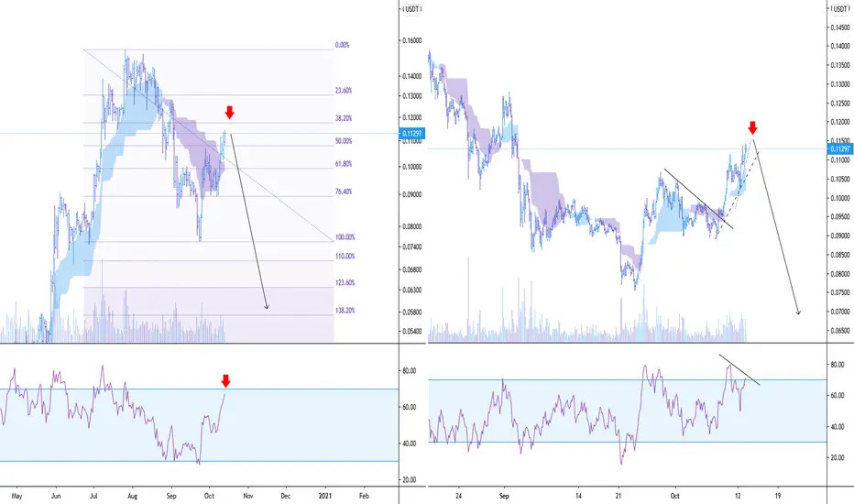Click the 0.16000 price axis label
The height and width of the screenshot is (504, 854).
(x=412, y=41)
